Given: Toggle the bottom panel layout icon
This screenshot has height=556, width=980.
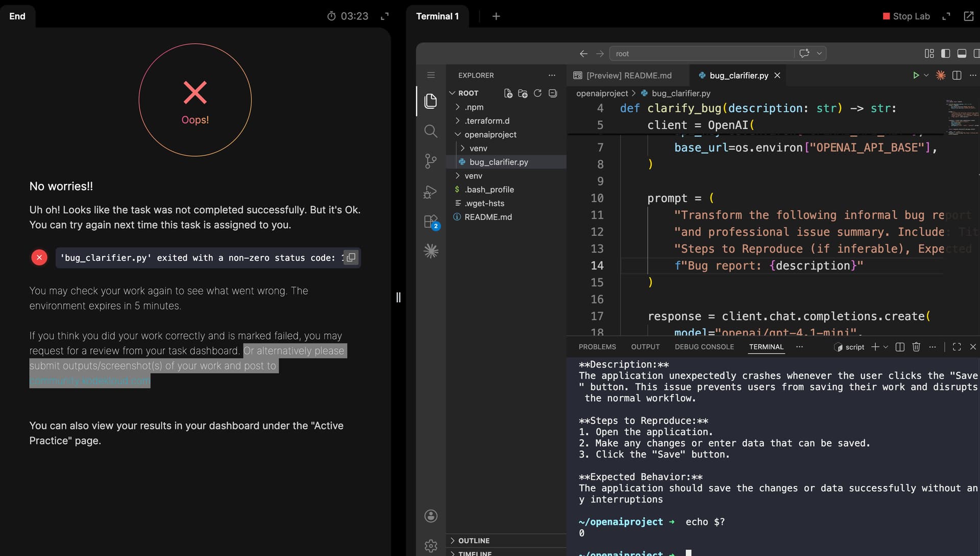Looking at the screenshot, I should (962, 53).
